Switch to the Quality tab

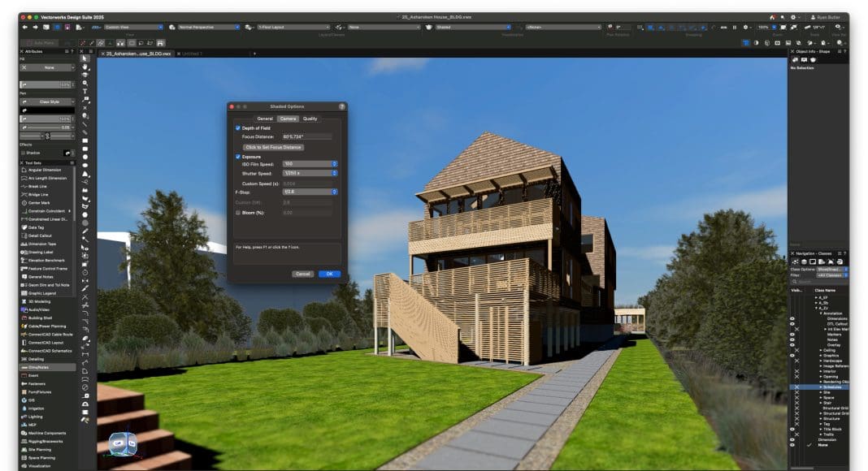[x=310, y=119]
